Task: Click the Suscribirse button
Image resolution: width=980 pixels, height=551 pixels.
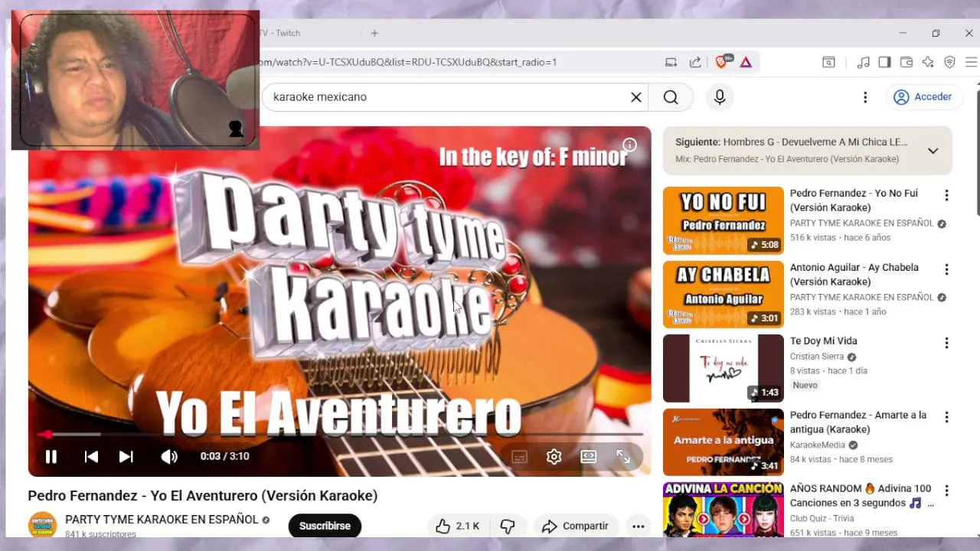Action: pos(325,526)
